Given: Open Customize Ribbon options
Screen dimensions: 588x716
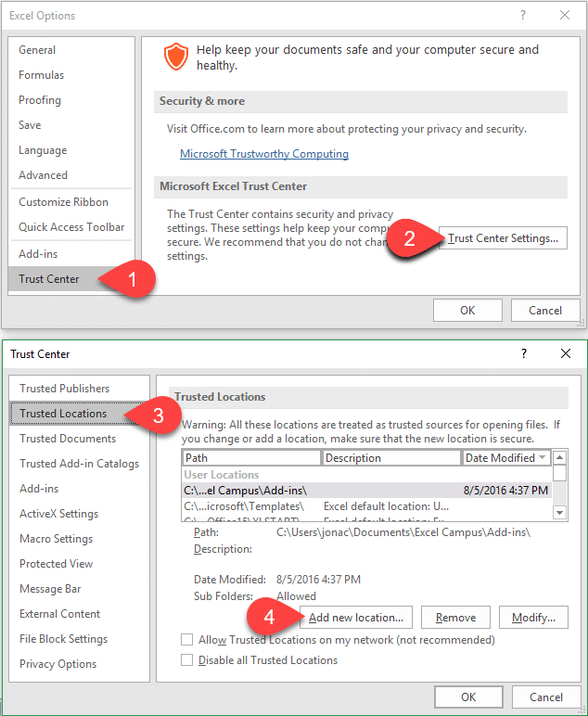Looking at the screenshot, I should 63,202.
